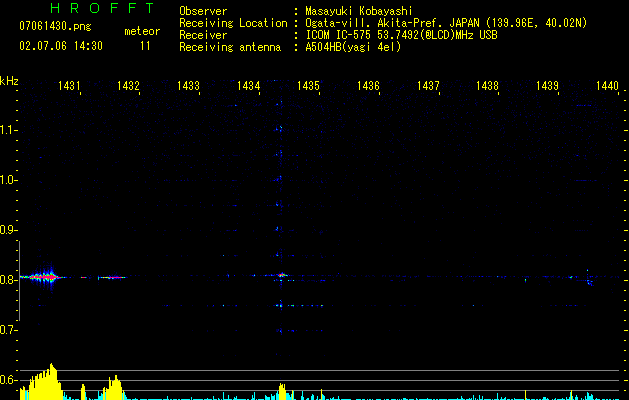
Task: Click the date stamp 02.07.06 14:30
Action: (61, 46)
